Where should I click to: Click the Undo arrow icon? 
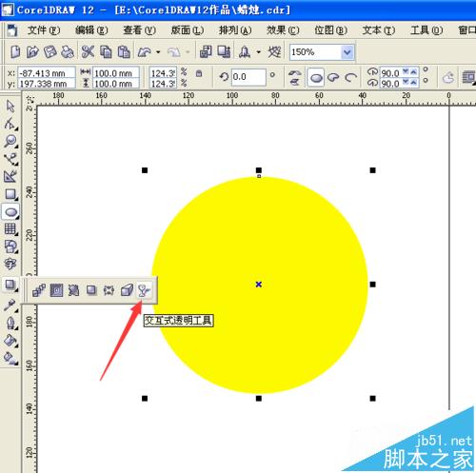145,51
